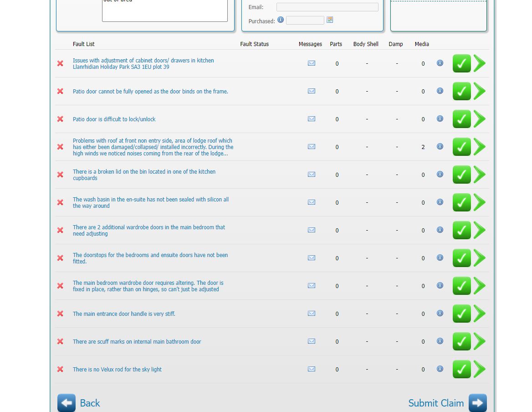Tick green check for kitchen cabinet doors fault
The image size is (532, 412).
pyautogui.click(x=461, y=63)
